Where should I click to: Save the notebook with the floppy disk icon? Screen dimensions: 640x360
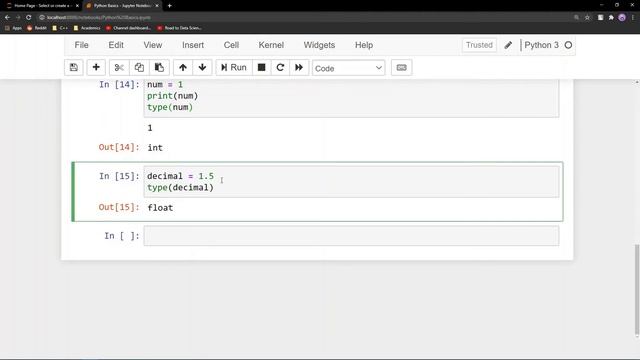click(73, 68)
